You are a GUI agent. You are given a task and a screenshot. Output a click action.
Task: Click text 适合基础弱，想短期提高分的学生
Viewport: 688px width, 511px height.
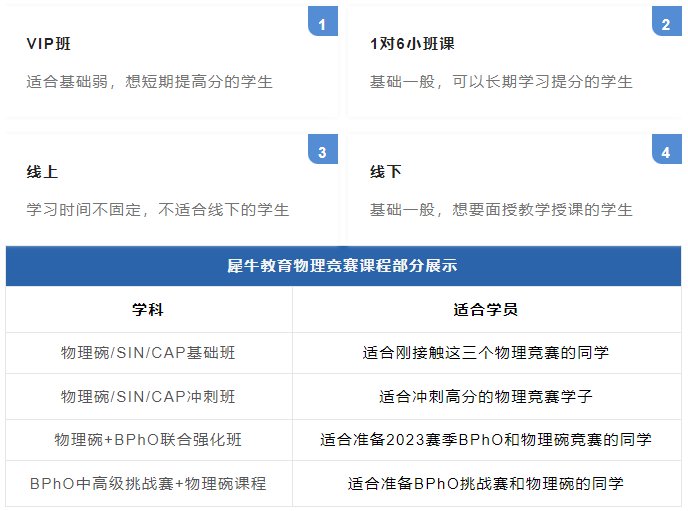pyautogui.click(x=150, y=82)
